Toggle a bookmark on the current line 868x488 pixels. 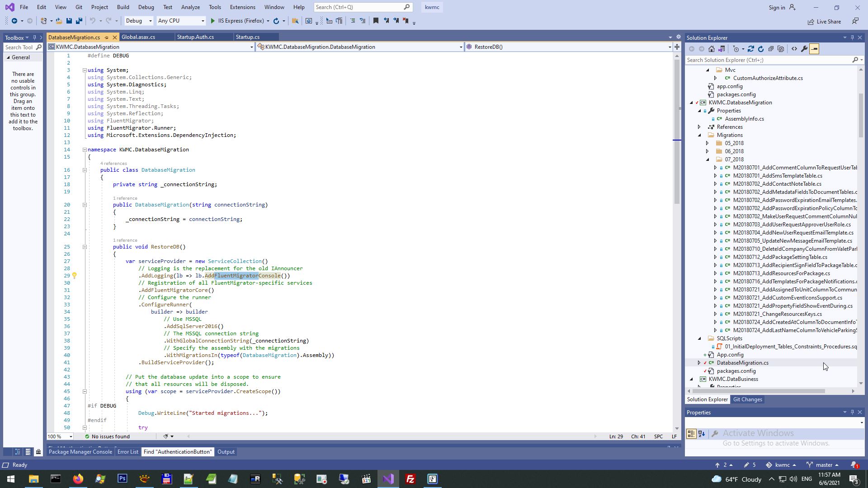point(376,21)
